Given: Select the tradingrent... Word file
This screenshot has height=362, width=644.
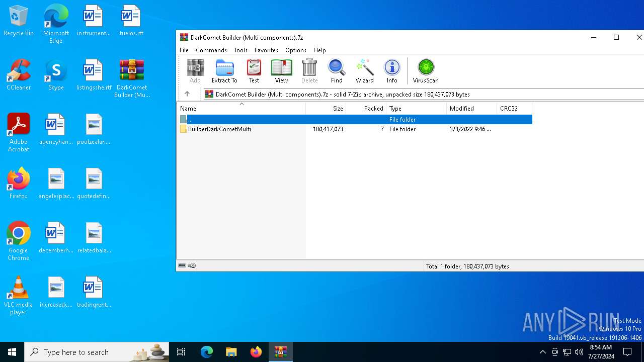Looking at the screenshot, I should [94, 293].
